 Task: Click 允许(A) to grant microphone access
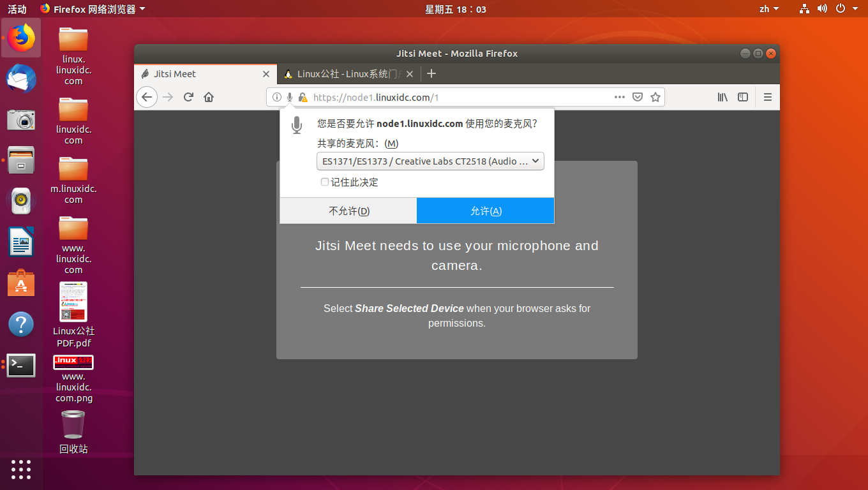485,211
